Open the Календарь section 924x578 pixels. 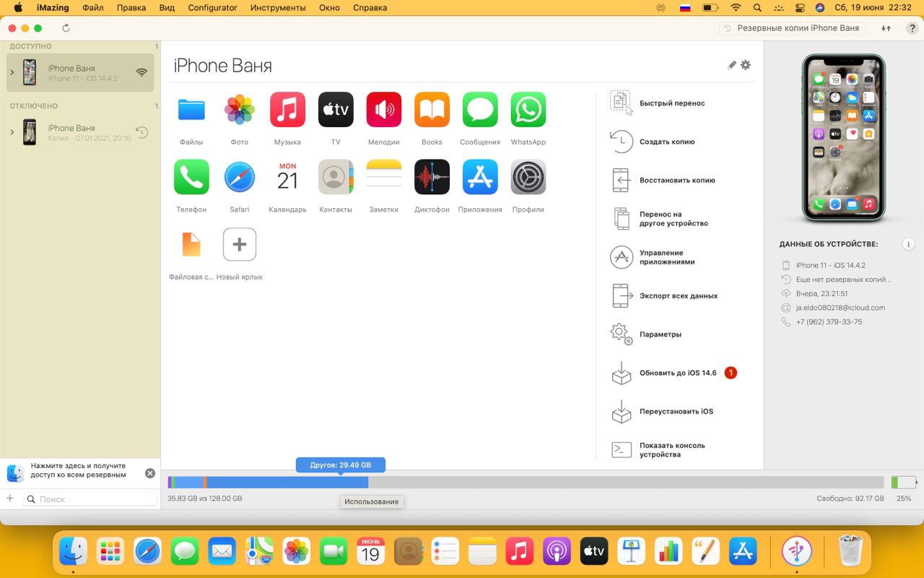(x=287, y=177)
